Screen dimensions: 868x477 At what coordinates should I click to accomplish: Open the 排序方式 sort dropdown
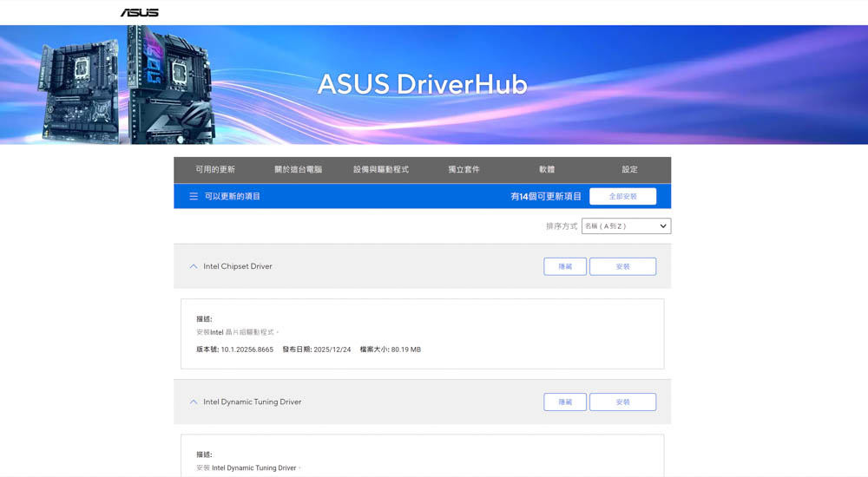(x=626, y=226)
